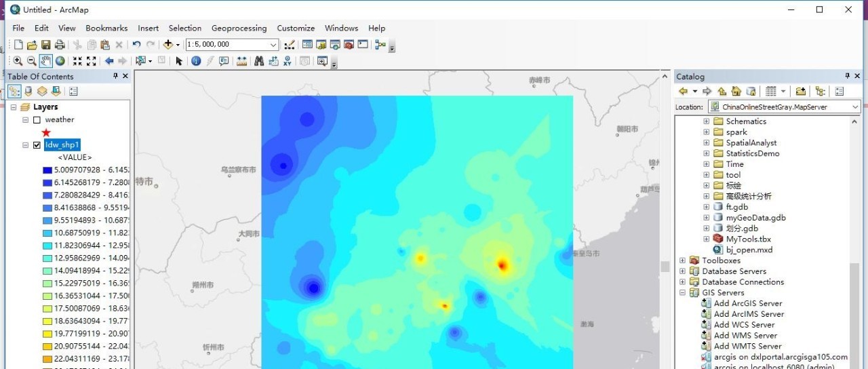Open the Editor toolbar
868x369 pixels.
coord(290,45)
